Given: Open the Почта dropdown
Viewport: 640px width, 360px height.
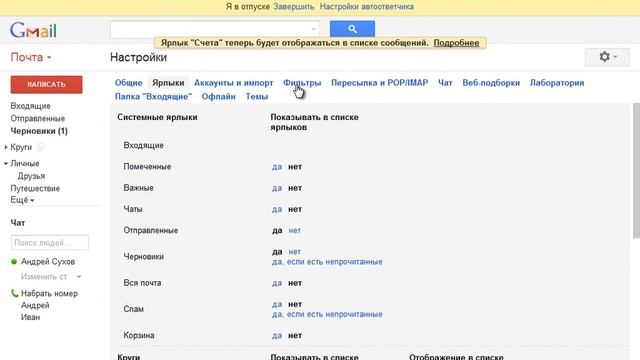Looking at the screenshot, I should (x=31, y=57).
